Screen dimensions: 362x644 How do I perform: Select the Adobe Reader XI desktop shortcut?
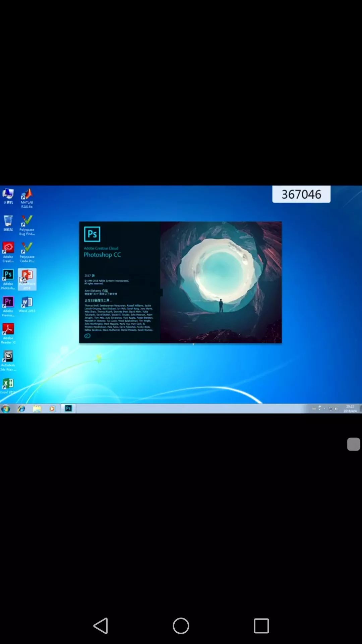[8, 334]
